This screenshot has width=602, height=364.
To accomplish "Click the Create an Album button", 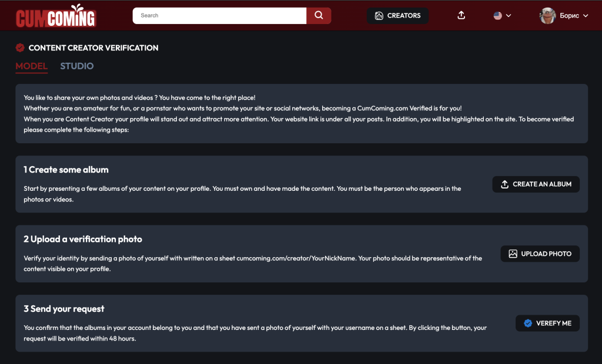I will click(536, 184).
